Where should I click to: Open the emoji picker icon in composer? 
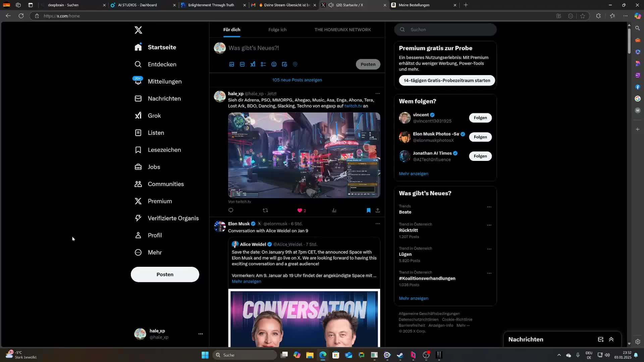[274, 64]
